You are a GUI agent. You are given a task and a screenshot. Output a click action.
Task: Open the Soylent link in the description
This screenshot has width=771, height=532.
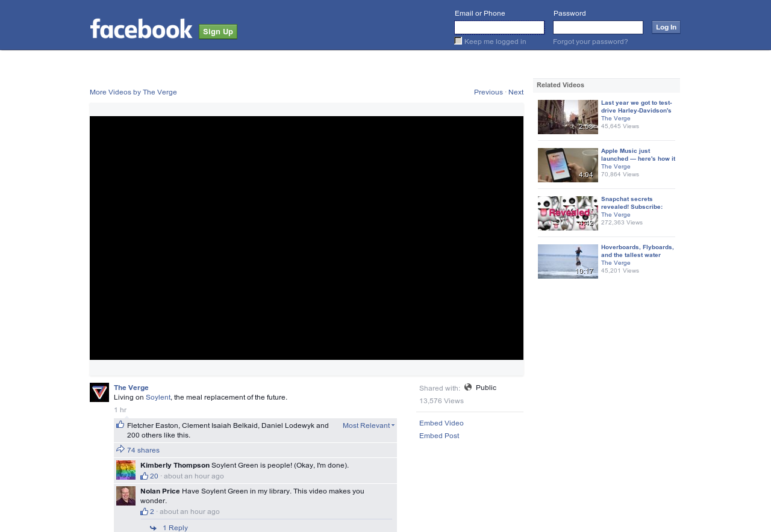(158, 397)
